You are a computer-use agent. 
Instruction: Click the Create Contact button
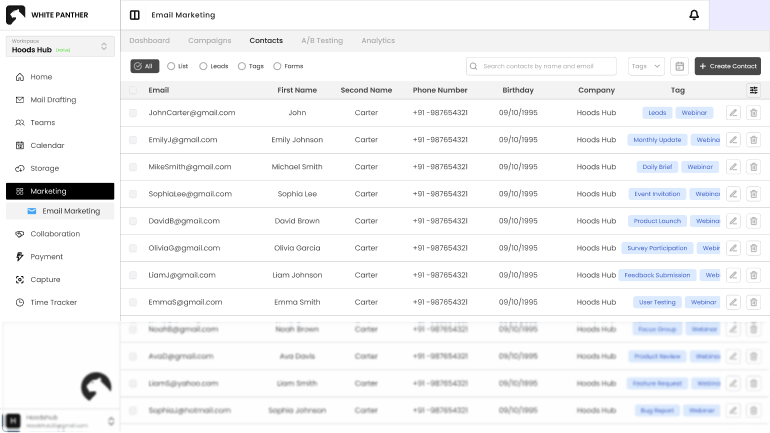[727, 66]
